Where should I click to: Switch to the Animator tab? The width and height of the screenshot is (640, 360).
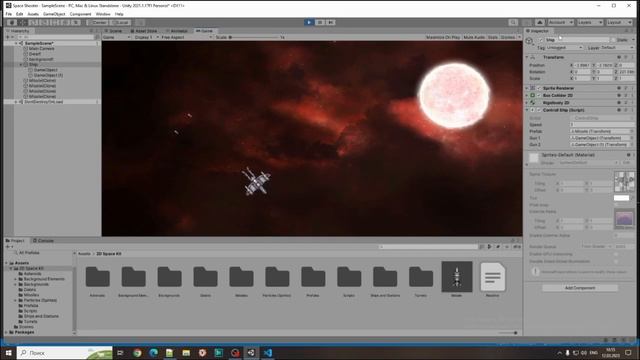(x=177, y=31)
